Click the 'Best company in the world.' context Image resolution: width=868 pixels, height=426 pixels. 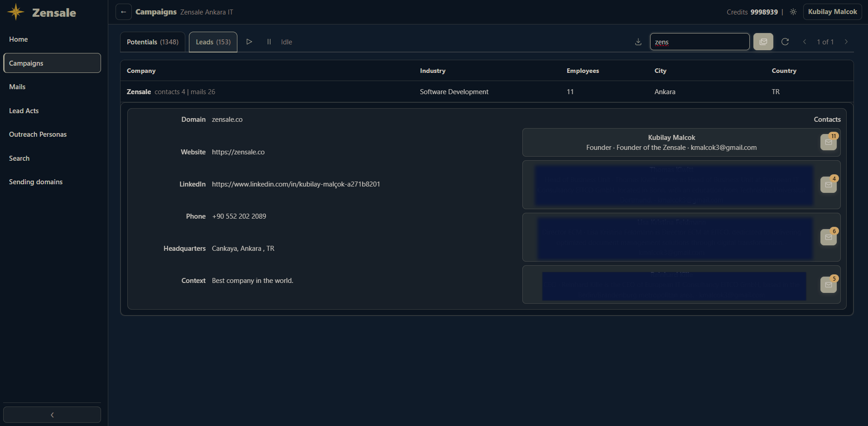tap(252, 281)
